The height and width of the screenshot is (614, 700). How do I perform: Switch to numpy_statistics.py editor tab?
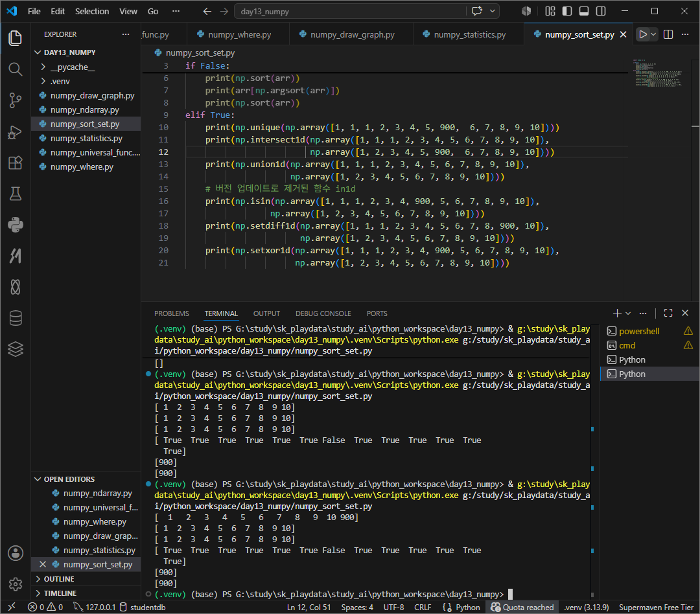[468, 34]
